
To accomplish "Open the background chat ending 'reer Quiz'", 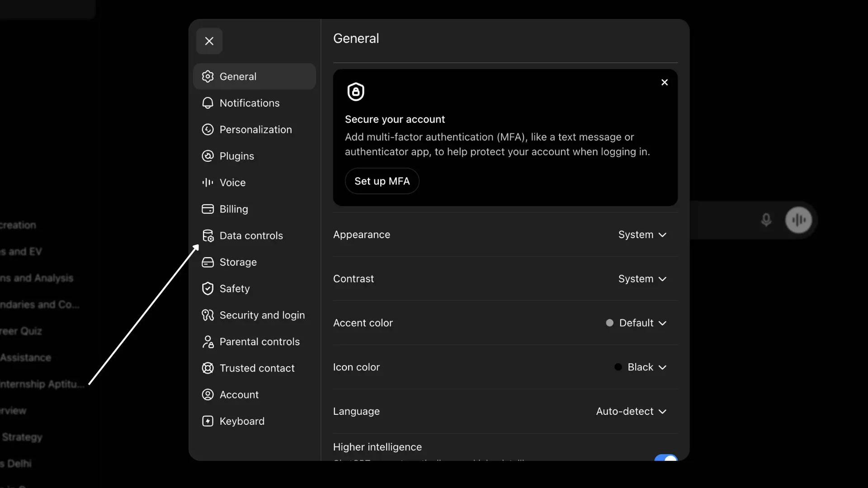I will pos(21,331).
